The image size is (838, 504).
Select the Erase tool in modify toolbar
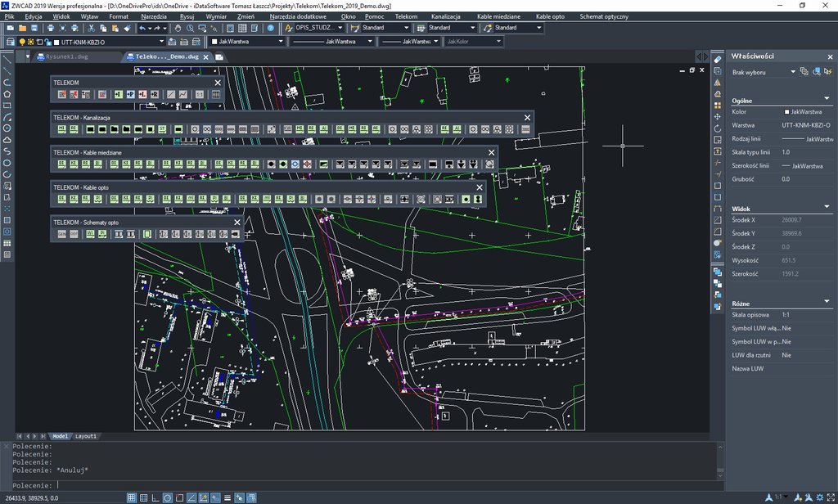pos(718,60)
